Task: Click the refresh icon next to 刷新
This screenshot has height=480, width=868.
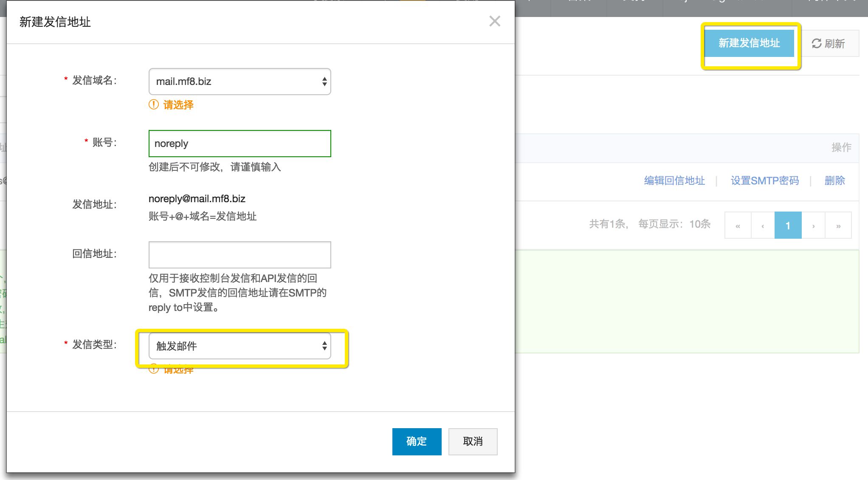Action: click(x=816, y=43)
